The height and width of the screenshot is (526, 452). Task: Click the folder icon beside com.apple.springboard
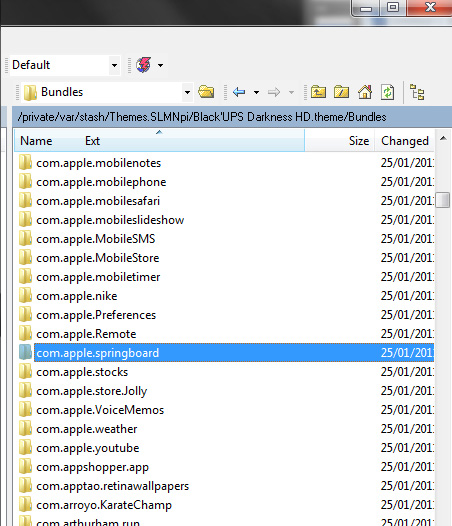click(x=25, y=352)
